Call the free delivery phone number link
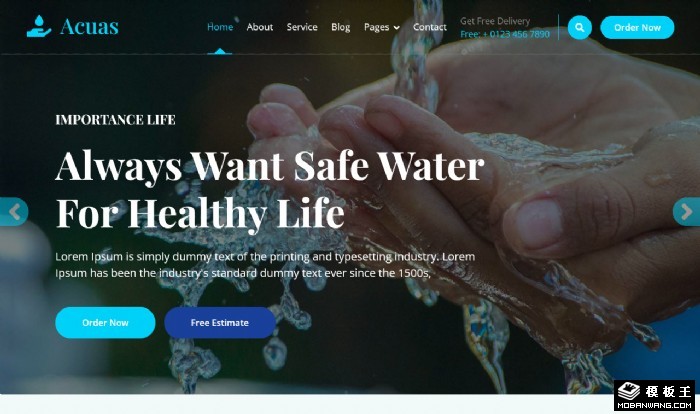 click(x=505, y=34)
